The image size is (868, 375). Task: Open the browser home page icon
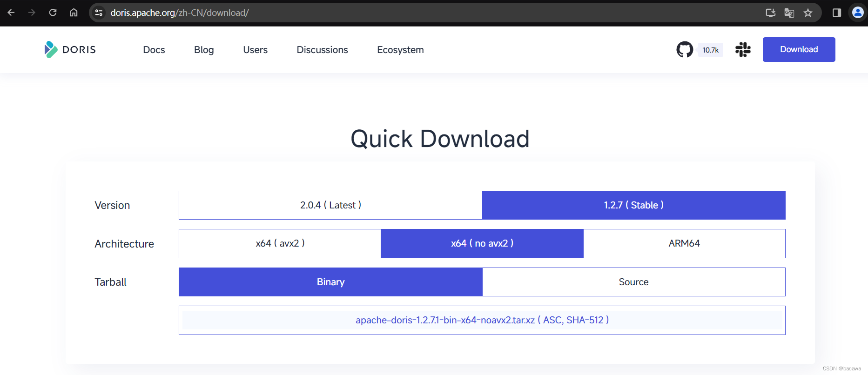[x=74, y=13]
